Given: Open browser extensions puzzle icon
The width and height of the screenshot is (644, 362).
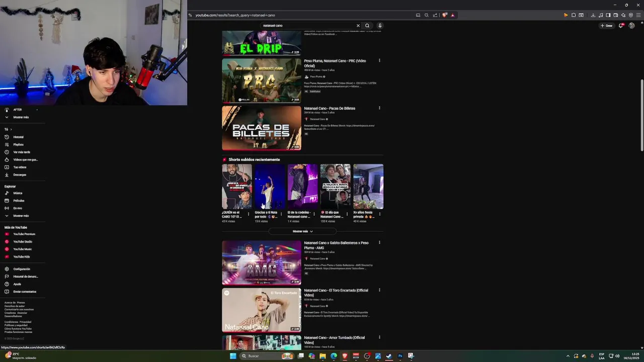Looking at the screenshot, I should coord(574,15).
